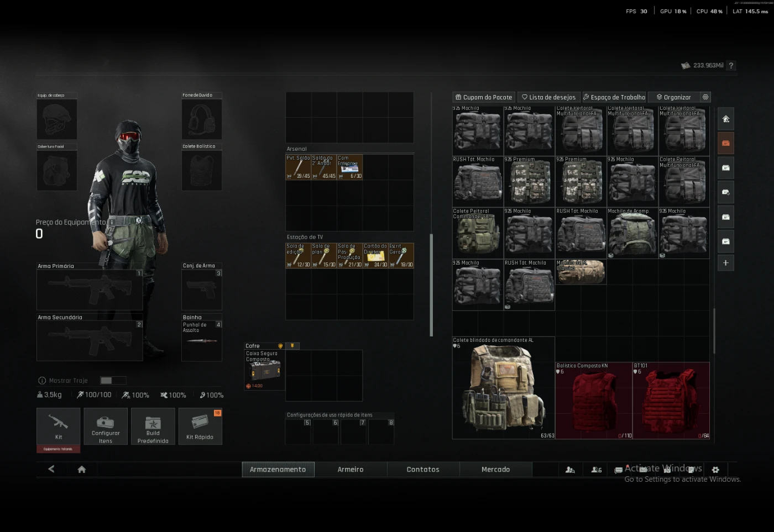Add new storage with plus icon

point(725,263)
